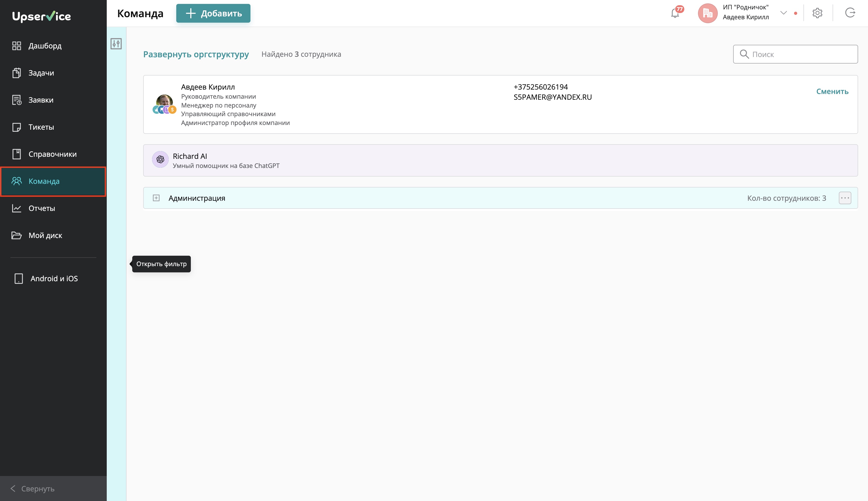This screenshot has width=868, height=501.
Task: Click Richard AI ChatGPT avatar icon
Action: 160,159
